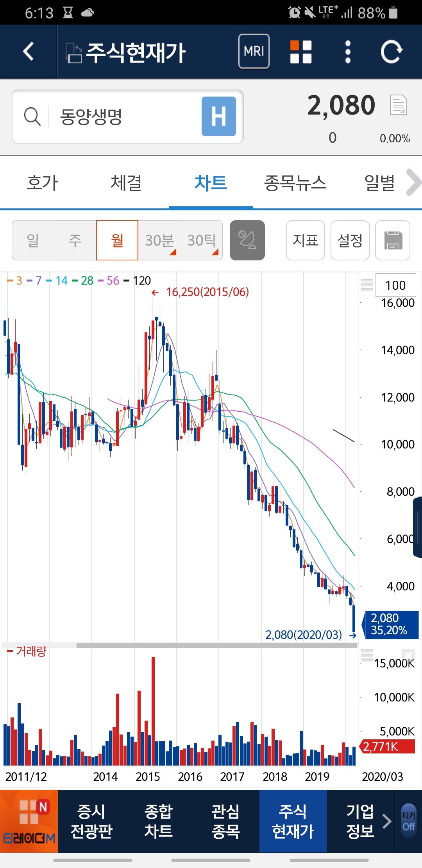Expand more tabs with right chevron
Image resolution: width=422 pixels, height=868 pixels.
pos(413,182)
